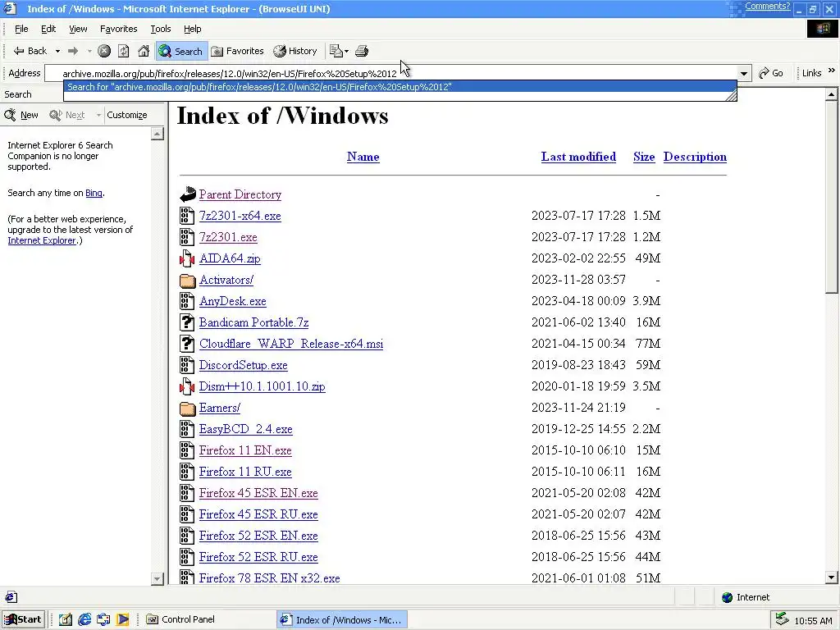
Task: Click the Forward arrow icon
Action: point(73,51)
